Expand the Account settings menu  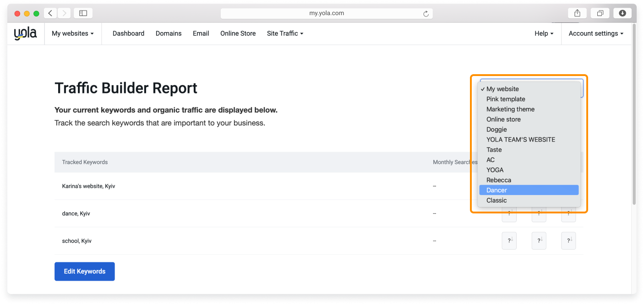click(x=596, y=33)
